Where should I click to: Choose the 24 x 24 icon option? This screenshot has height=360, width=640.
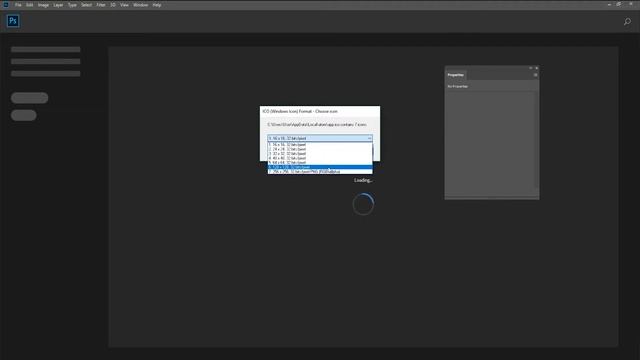pyautogui.click(x=320, y=149)
